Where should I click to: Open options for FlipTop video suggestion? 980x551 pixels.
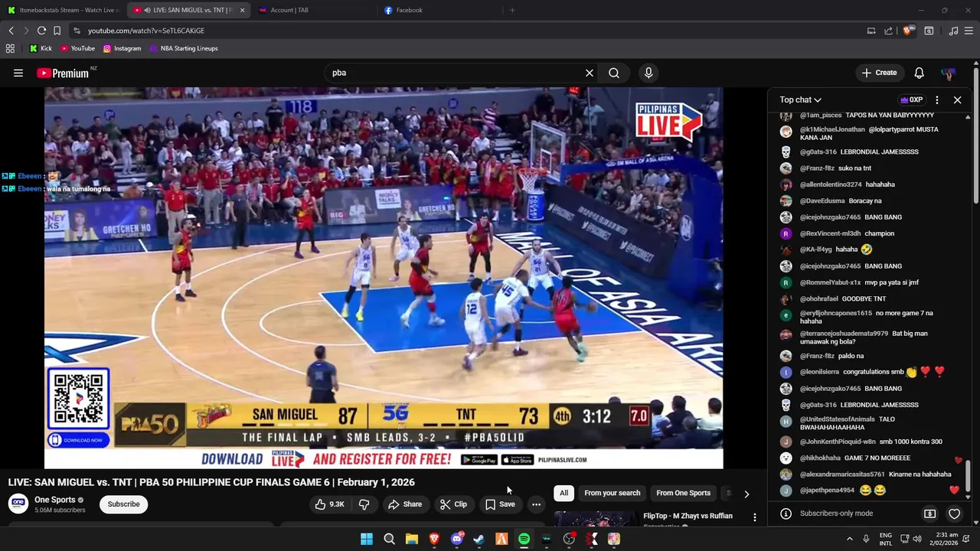pyautogui.click(x=755, y=517)
